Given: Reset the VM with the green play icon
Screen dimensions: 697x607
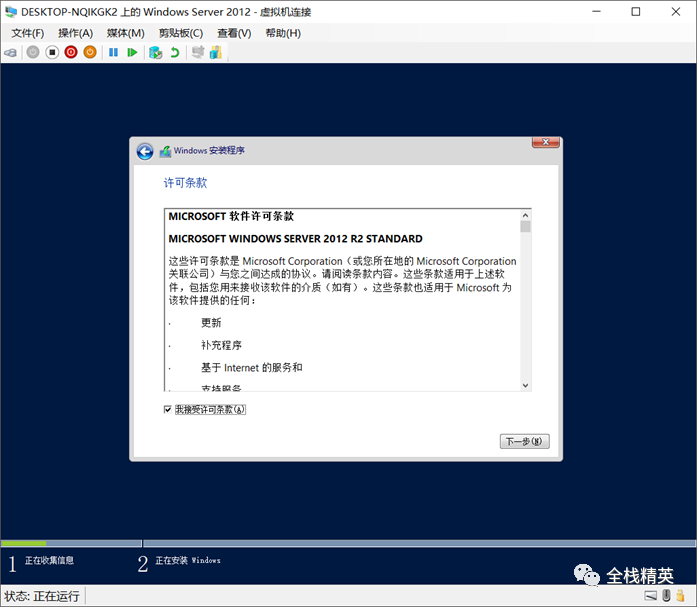Looking at the screenshot, I should point(132,52).
